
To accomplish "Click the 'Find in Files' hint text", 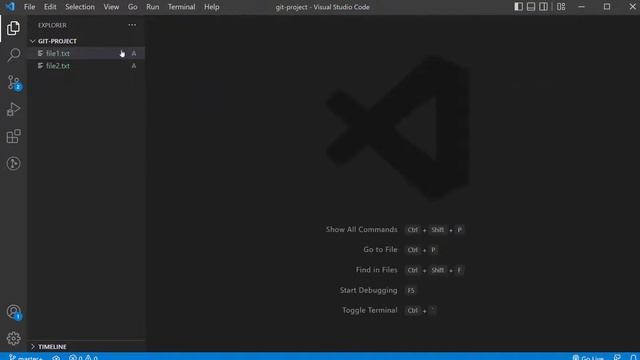I will tap(376, 270).
